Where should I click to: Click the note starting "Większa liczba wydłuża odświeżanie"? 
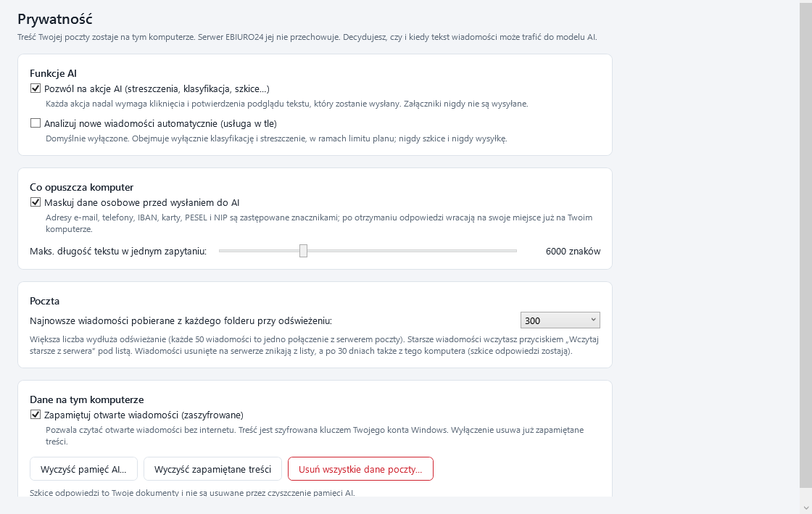[315, 345]
